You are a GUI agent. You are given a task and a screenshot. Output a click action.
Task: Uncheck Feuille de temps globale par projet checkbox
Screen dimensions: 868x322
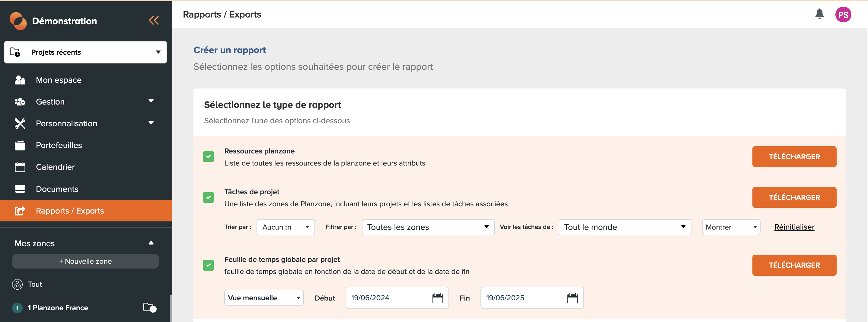coord(208,265)
